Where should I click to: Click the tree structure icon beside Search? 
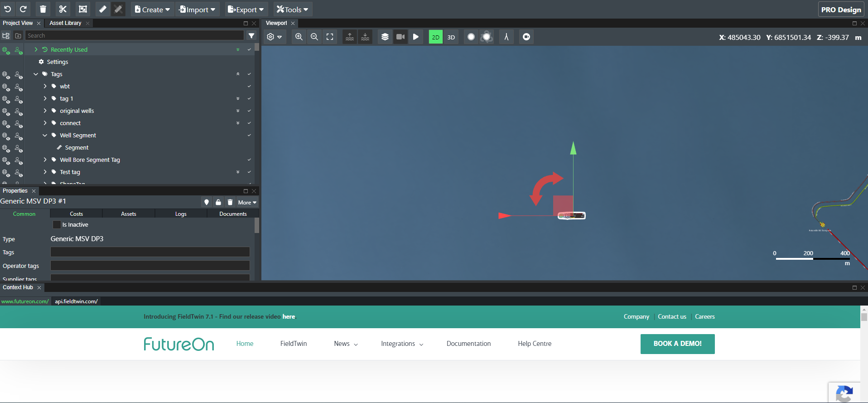coord(6,35)
